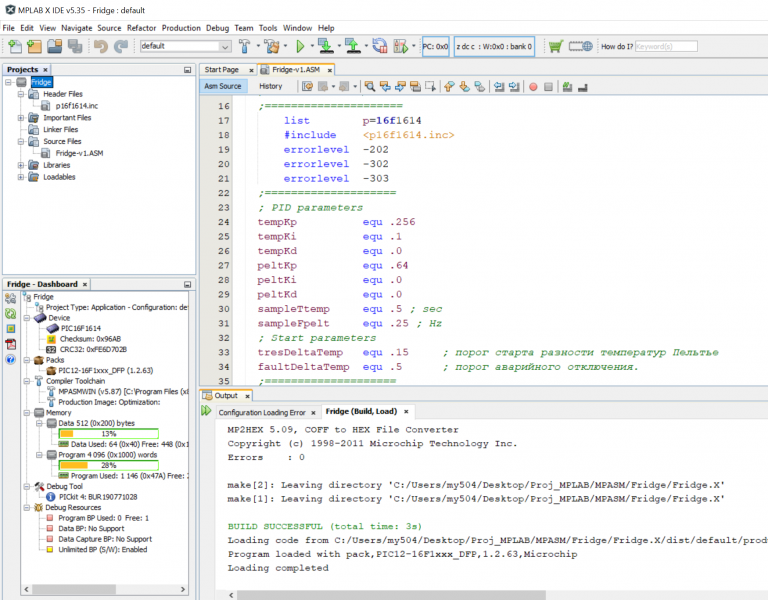Collapse the Memory node in Dashboard
This screenshot has height=600, width=768.
[x=27, y=412]
